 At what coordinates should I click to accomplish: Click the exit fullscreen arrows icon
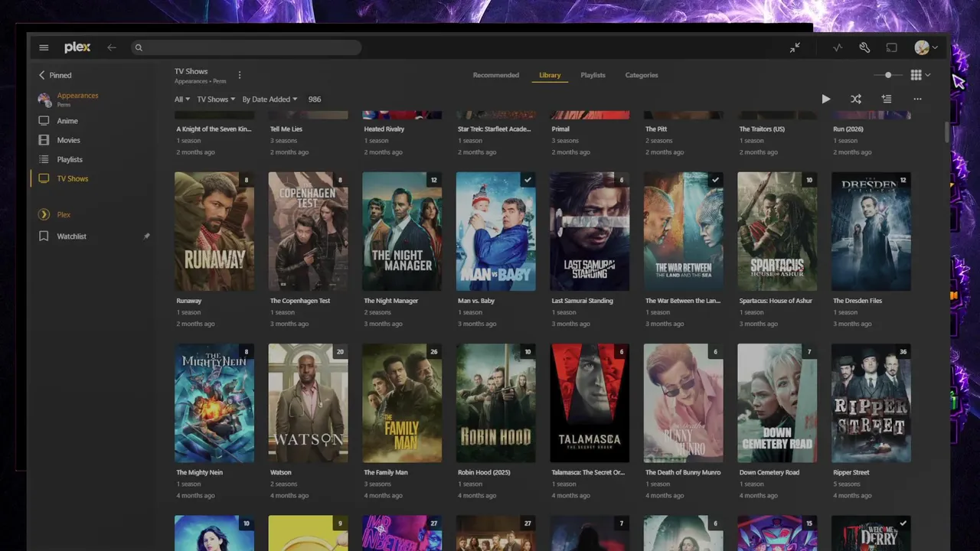(795, 47)
